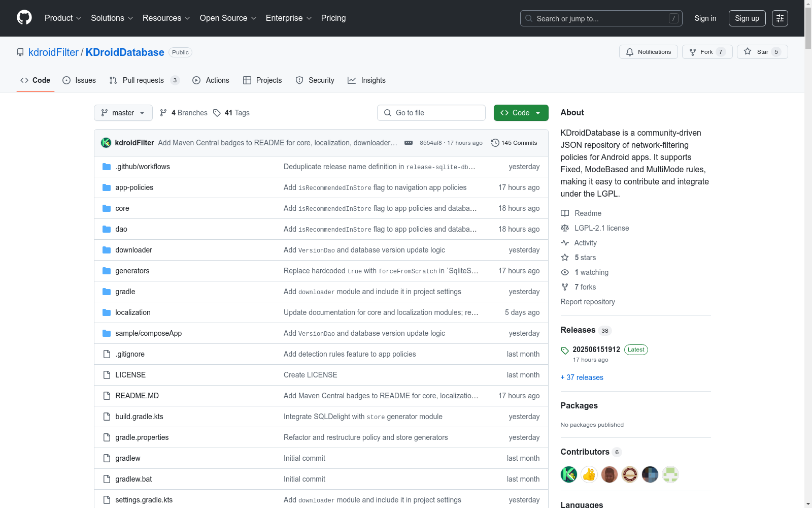Click the repository icon beside kdroidFilter

tap(20, 52)
